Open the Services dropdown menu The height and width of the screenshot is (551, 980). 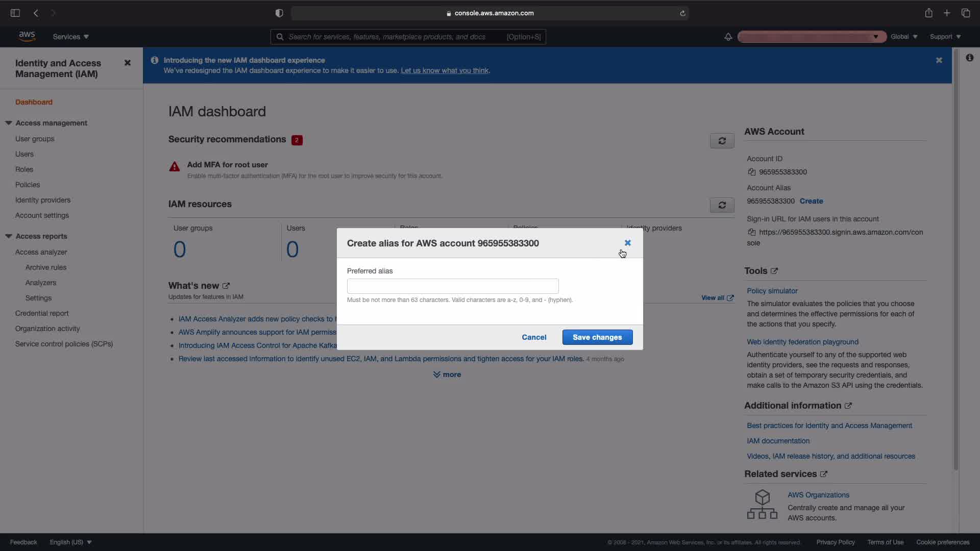tap(70, 37)
